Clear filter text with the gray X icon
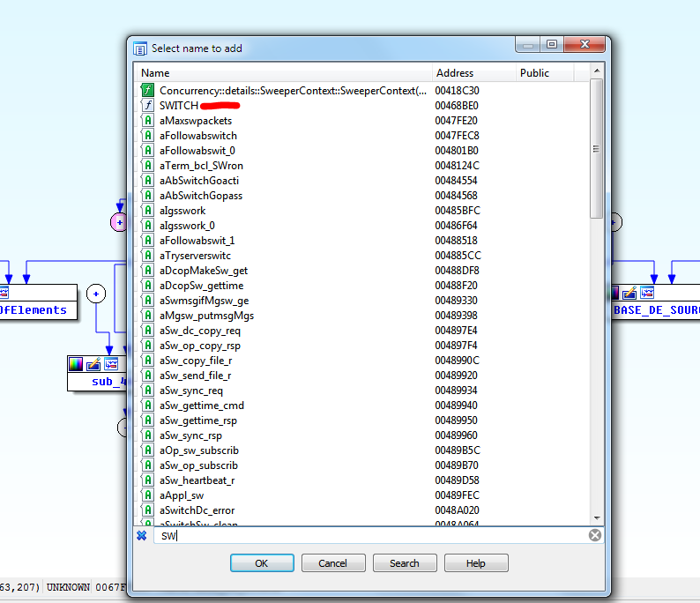This screenshot has width=700, height=603. point(595,535)
